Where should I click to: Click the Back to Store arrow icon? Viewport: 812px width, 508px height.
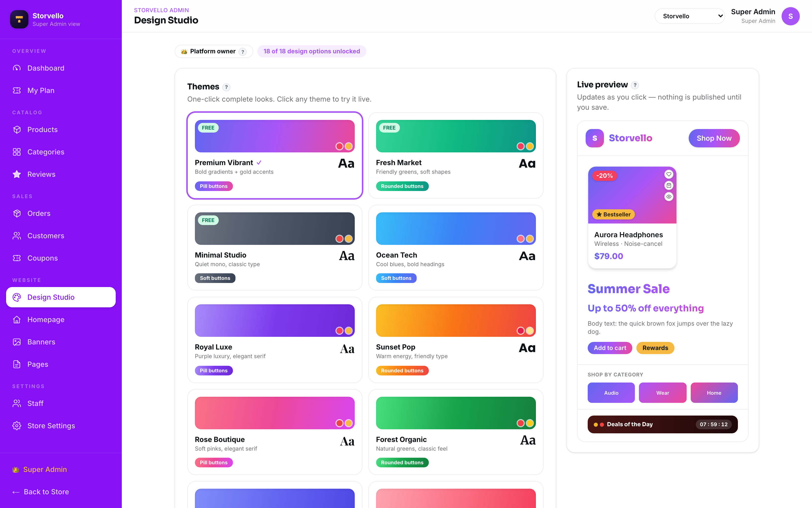click(16, 492)
